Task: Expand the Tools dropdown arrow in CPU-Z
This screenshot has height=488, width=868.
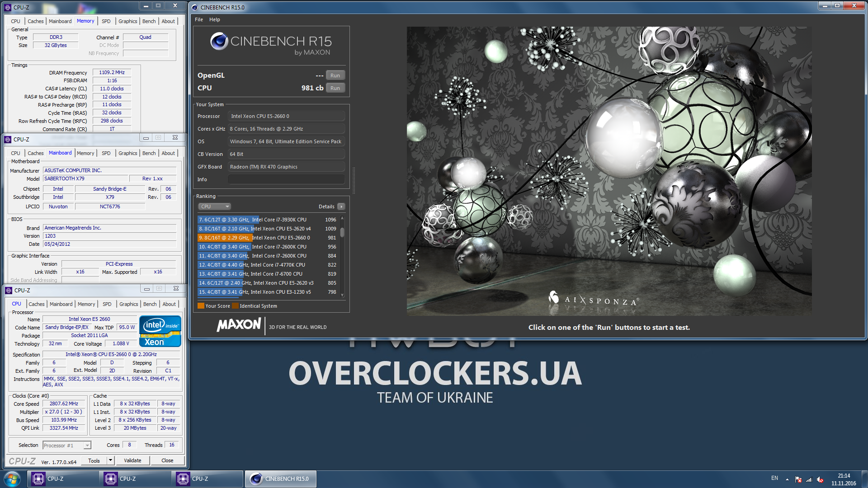Action: pyautogui.click(x=110, y=460)
